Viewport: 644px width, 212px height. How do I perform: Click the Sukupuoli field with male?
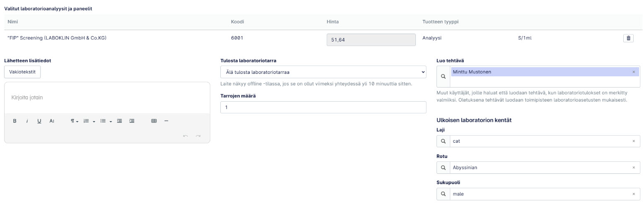coord(545,194)
